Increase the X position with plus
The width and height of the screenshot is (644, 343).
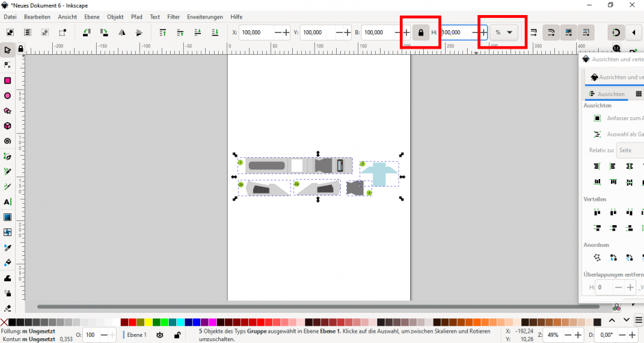(286, 32)
